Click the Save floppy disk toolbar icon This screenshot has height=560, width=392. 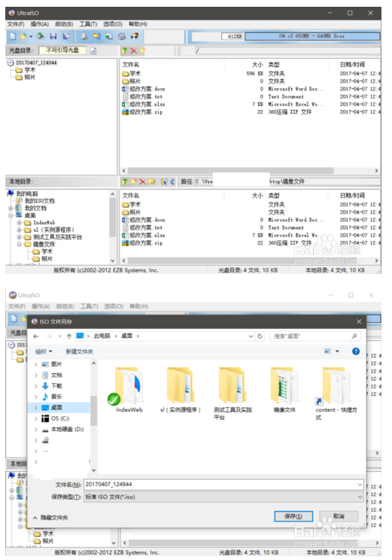53,36
